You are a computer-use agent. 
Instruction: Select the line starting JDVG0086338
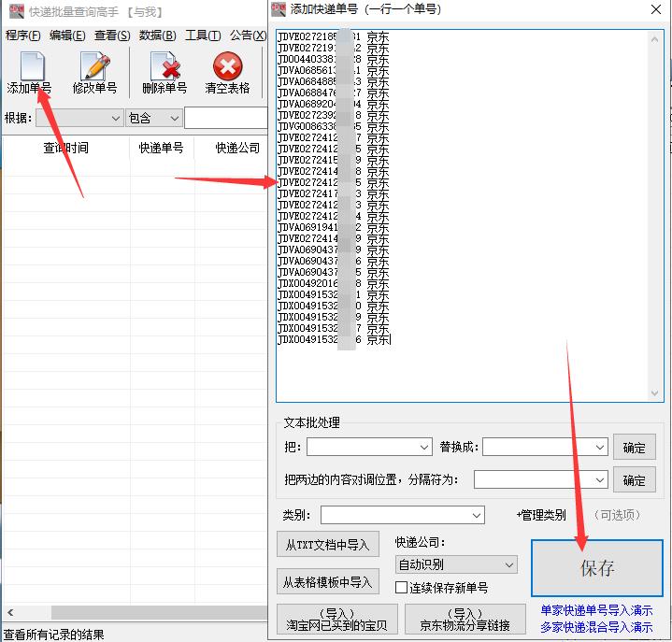point(333,126)
